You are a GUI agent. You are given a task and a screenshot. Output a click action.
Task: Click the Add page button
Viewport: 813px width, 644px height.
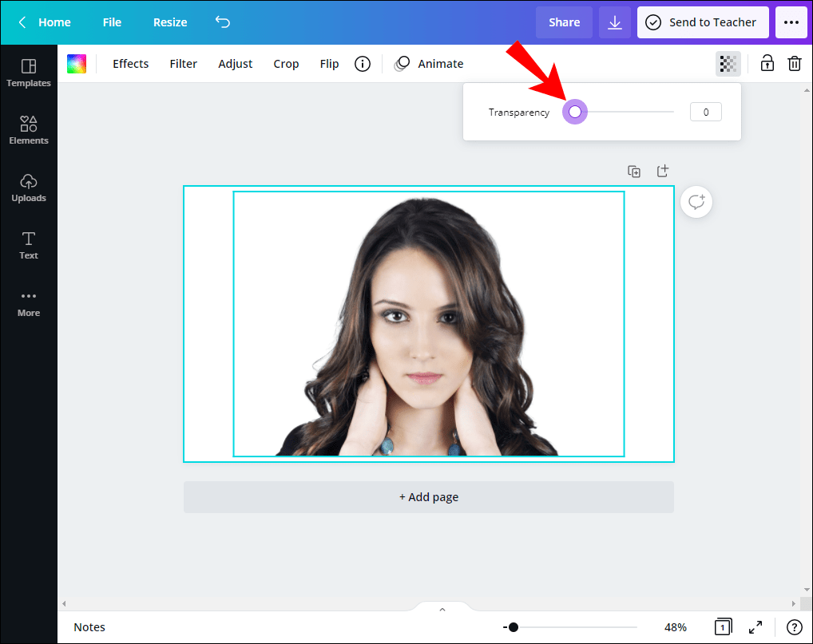tap(429, 496)
